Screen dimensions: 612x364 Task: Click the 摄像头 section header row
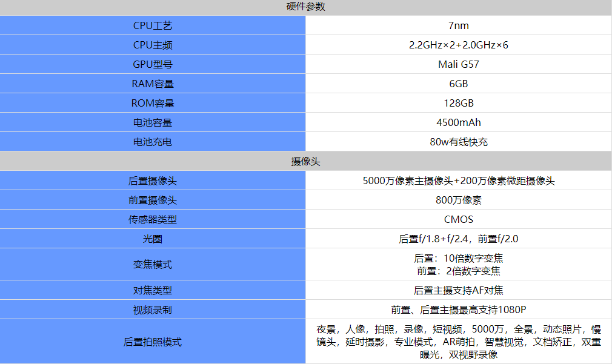[x=305, y=162]
